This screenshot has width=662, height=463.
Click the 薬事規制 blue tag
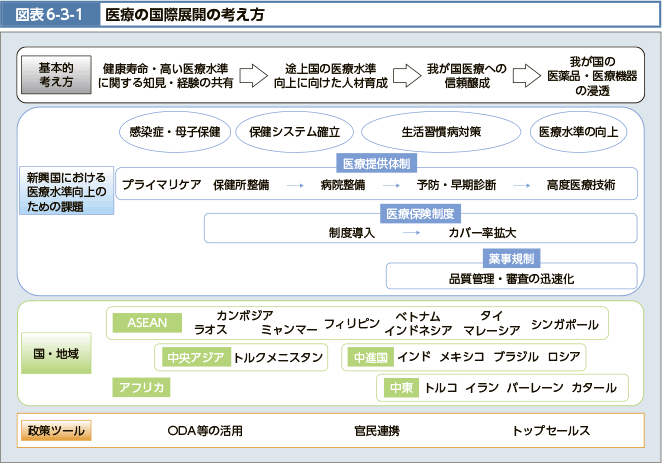tap(511, 258)
